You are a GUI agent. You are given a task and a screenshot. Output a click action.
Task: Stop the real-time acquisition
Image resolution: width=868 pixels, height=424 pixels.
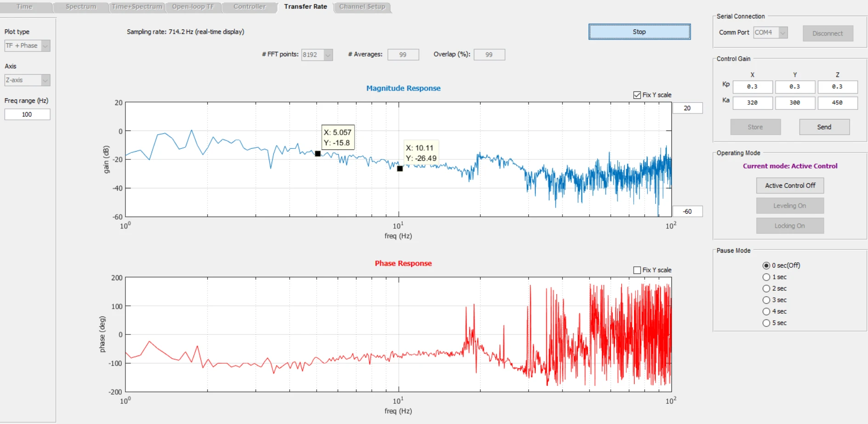coord(639,32)
